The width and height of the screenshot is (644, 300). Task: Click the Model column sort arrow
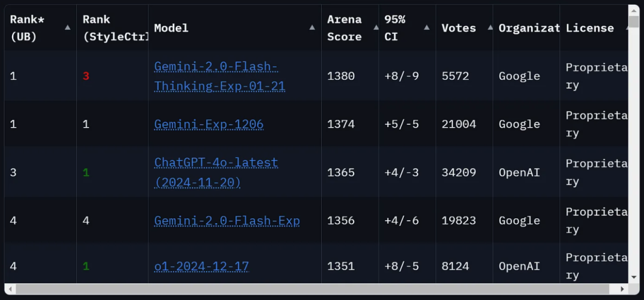(312, 27)
